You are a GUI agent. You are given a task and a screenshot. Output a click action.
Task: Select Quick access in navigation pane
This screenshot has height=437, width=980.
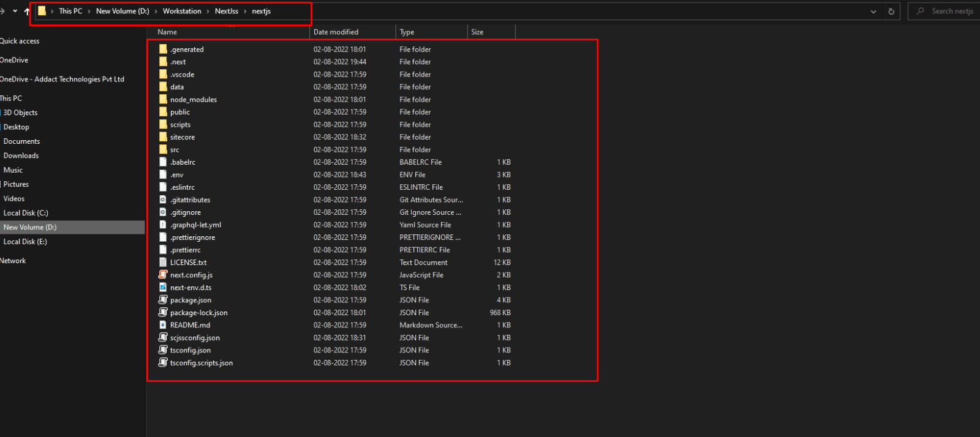tap(20, 41)
